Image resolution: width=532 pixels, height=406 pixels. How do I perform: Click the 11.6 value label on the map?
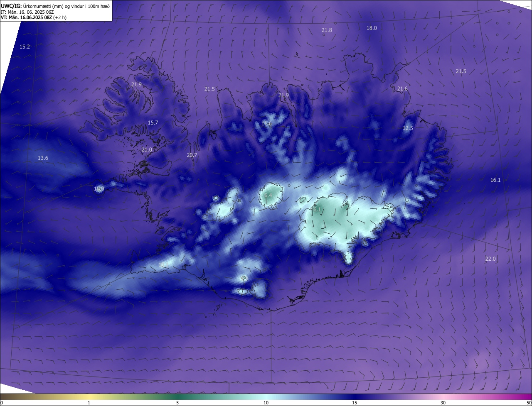[x=266, y=124]
